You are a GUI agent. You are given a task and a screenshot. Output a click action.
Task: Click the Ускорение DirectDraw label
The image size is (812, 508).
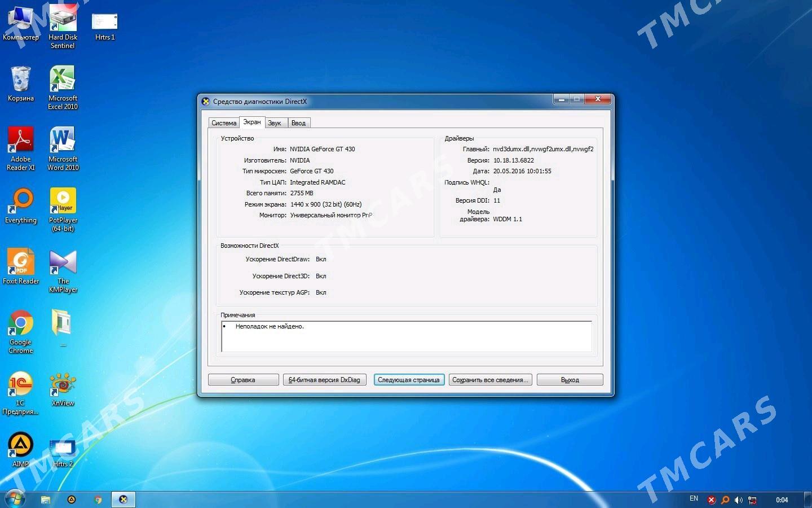[277, 259]
